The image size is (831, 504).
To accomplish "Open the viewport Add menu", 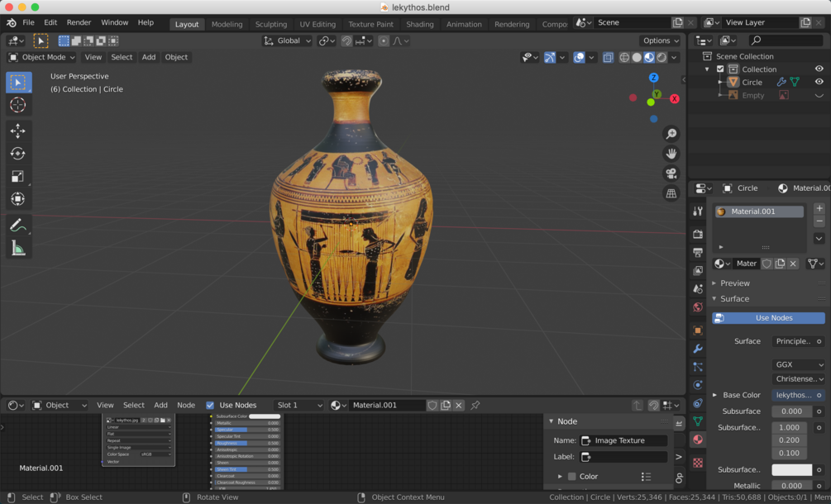I will (149, 57).
